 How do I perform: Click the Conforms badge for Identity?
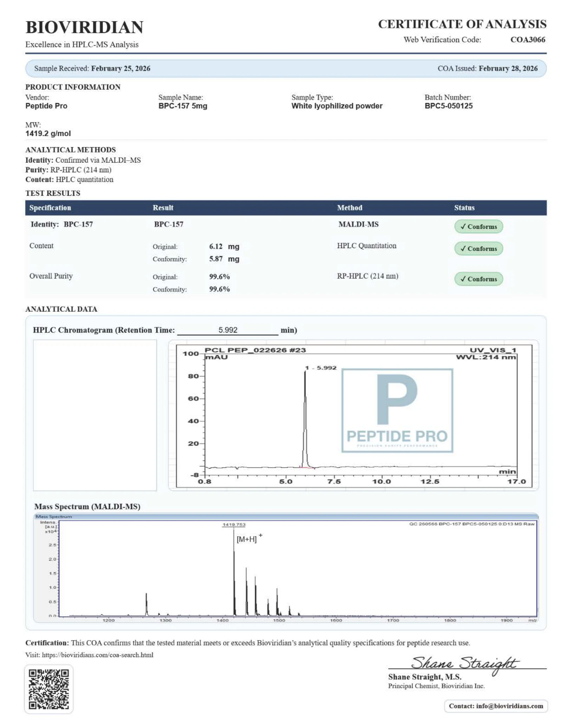point(478,226)
